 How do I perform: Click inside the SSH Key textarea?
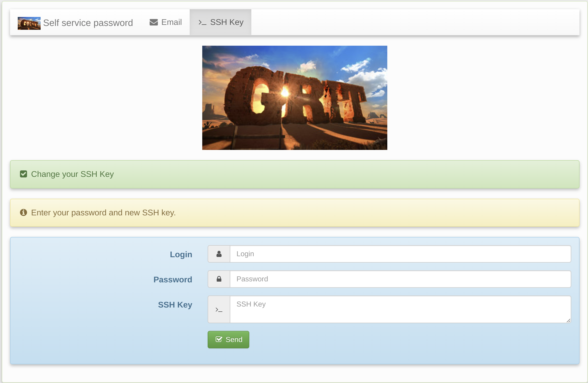click(400, 309)
